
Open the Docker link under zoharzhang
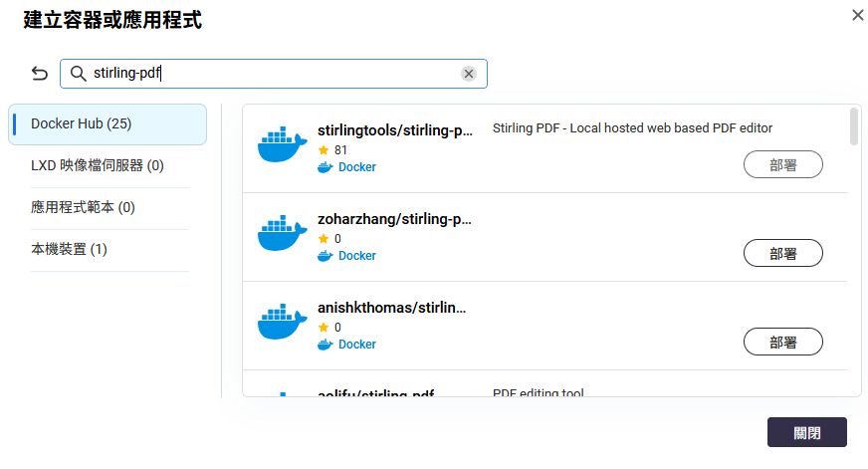357,256
